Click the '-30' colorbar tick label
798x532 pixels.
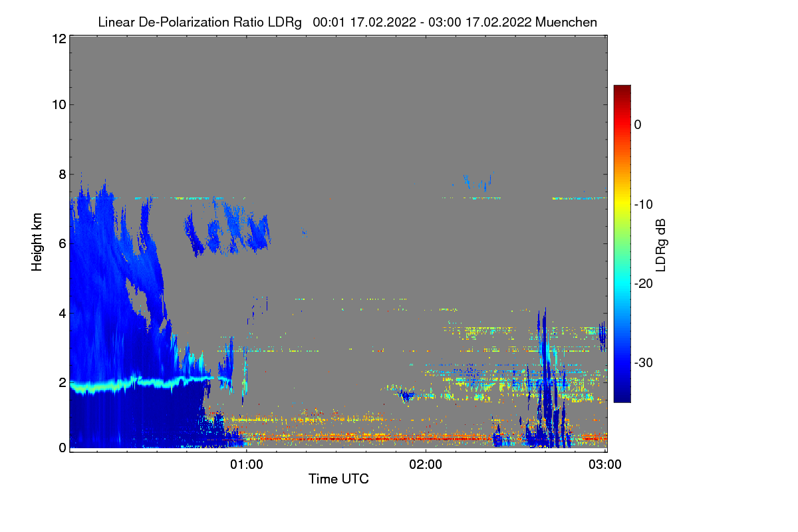click(x=642, y=363)
